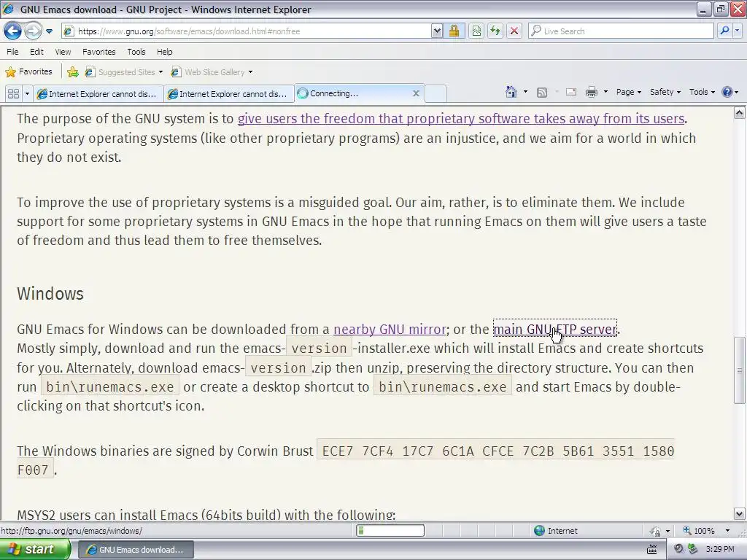
Task: Click the security lock icon
Action: [x=454, y=31]
